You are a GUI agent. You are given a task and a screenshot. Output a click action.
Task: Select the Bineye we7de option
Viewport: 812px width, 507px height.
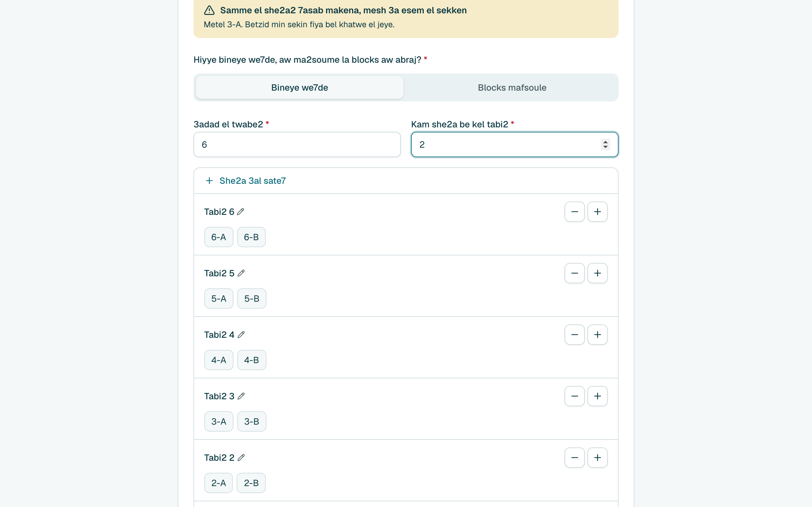coord(300,87)
